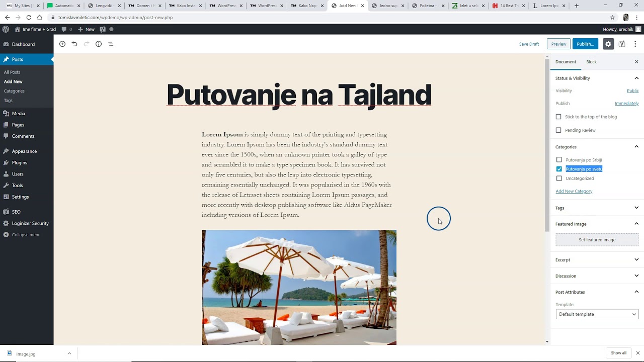Open a new browser tab
This screenshot has width=644, height=362.
point(577,6)
